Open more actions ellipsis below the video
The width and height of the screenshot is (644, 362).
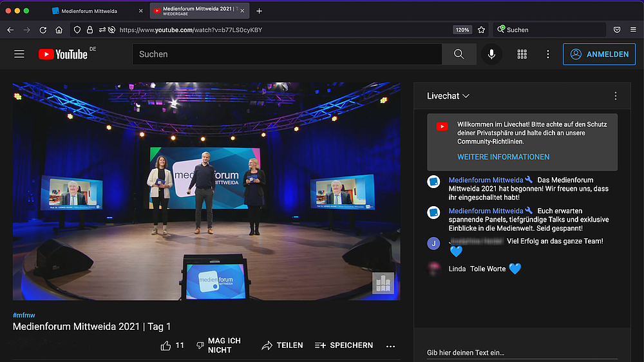tap(391, 346)
